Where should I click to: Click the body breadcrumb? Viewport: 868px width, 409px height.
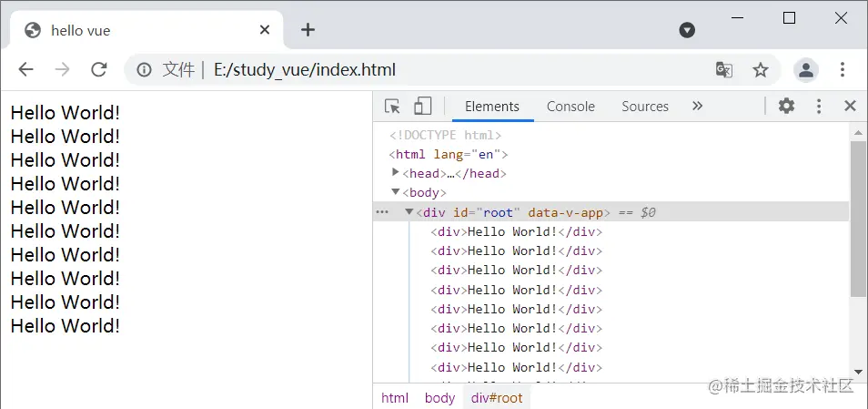pos(439,398)
